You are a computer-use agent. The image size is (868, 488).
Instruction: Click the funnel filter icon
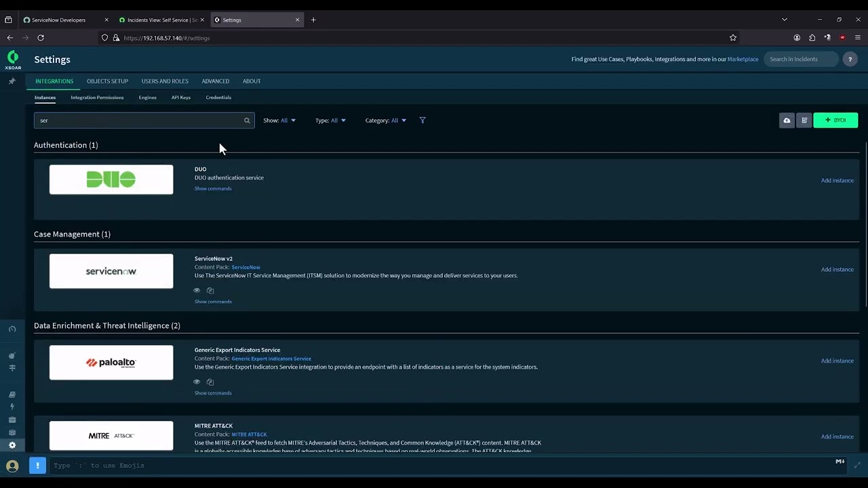pyautogui.click(x=422, y=121)
